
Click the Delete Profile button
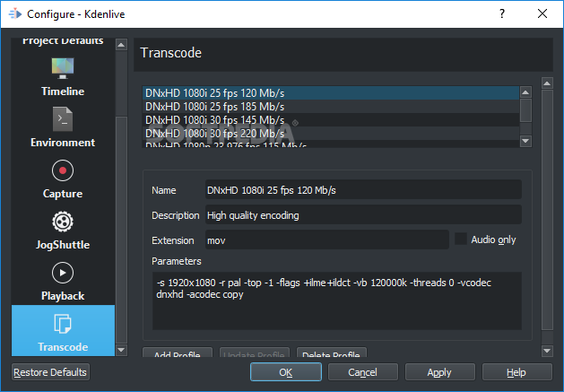[x=331, y=353]
